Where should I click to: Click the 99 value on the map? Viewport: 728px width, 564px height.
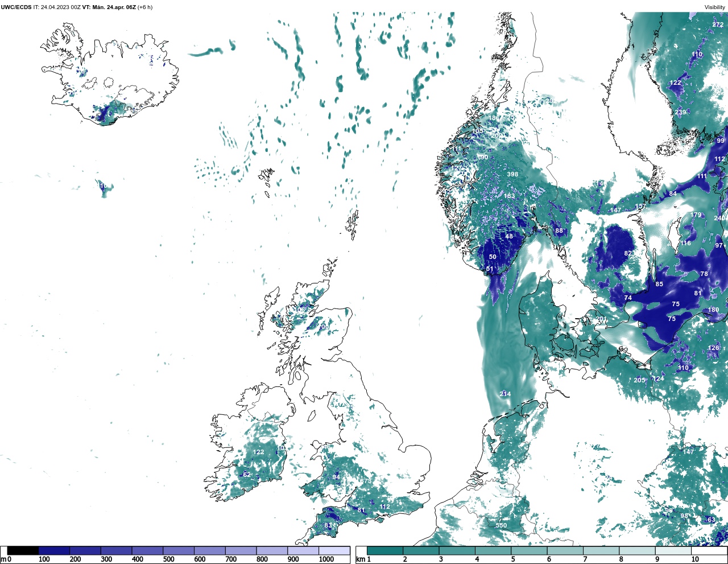[721, 141]
